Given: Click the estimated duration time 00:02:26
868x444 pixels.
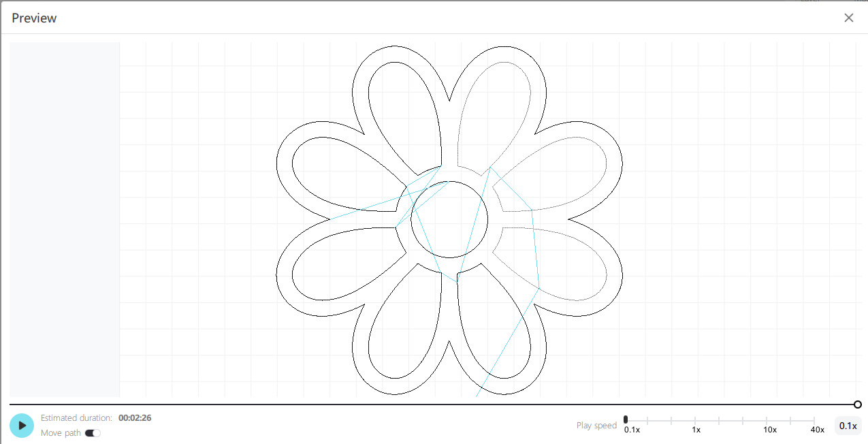Looking at the screenshot, I should 135,418.
